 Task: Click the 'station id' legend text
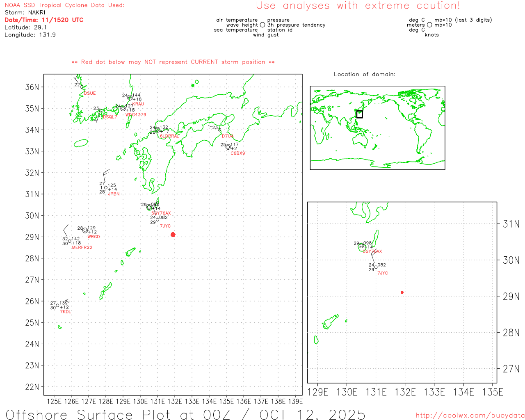280,30
